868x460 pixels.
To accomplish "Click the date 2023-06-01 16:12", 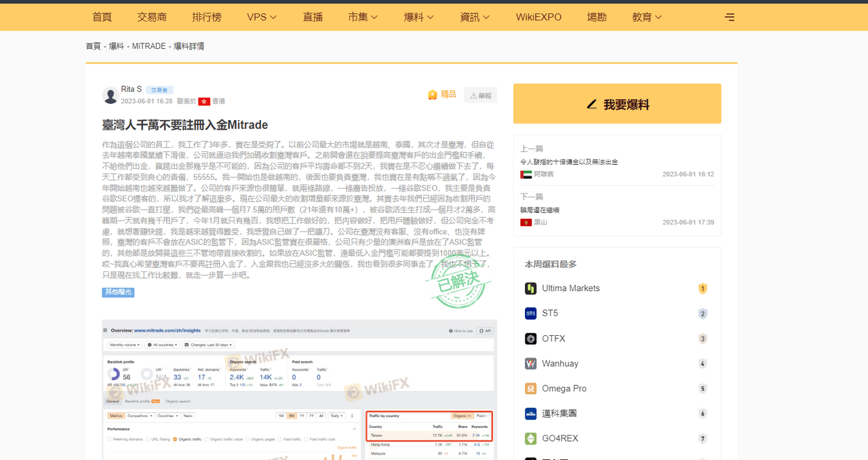I will (688, 174).
